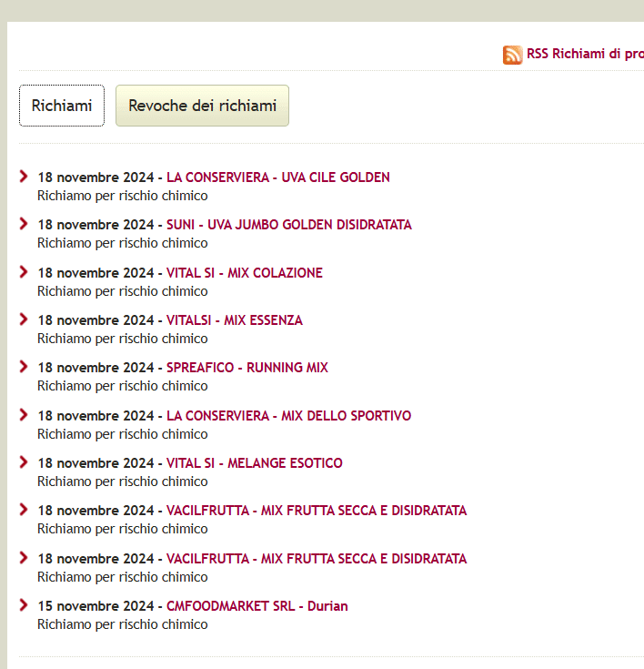Open the RSS Richiami di prodotti link
This screenshot has height=669, width=644.
click(x=585, y=54)
